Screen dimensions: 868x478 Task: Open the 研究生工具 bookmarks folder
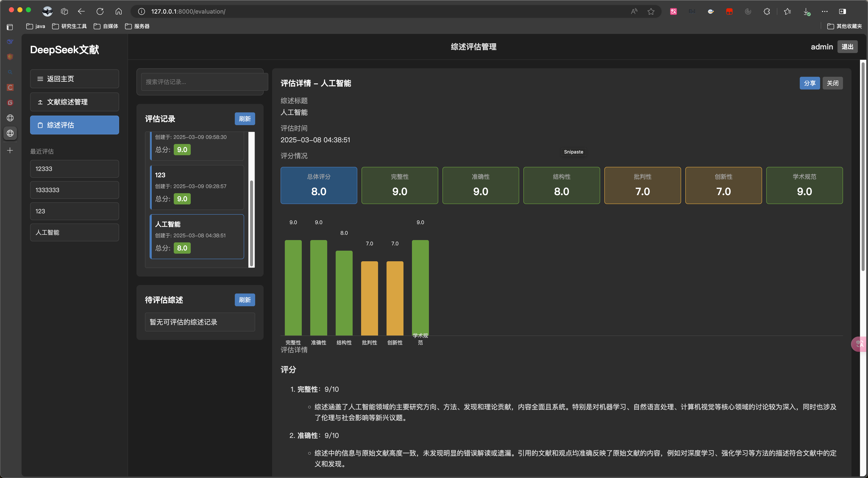[70, 26]
